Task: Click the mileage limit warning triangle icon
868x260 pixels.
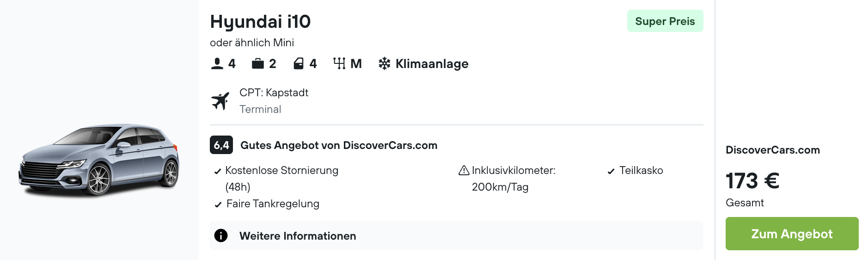Action: (464, 171)
